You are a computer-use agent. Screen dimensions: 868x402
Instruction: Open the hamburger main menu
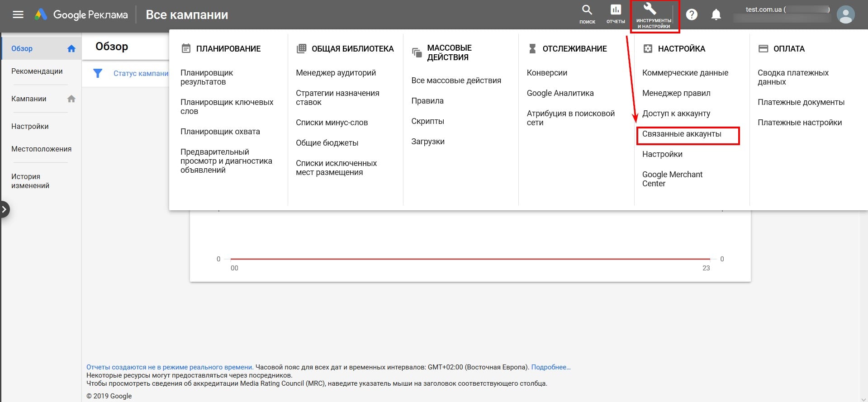click(18, 15)
